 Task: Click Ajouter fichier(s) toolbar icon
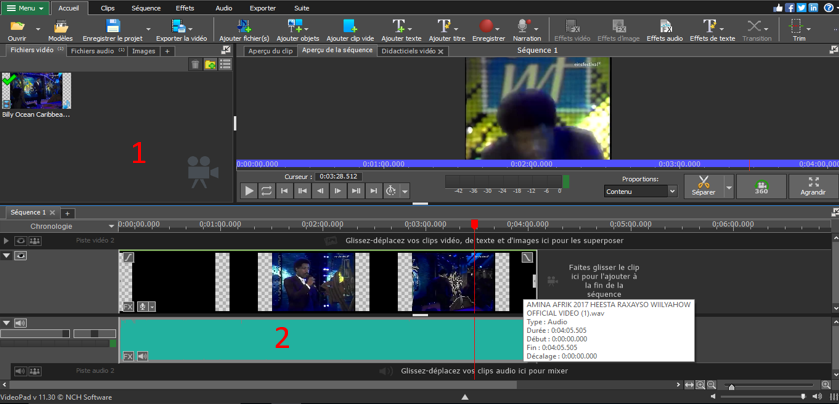click(x=244, y=26)
